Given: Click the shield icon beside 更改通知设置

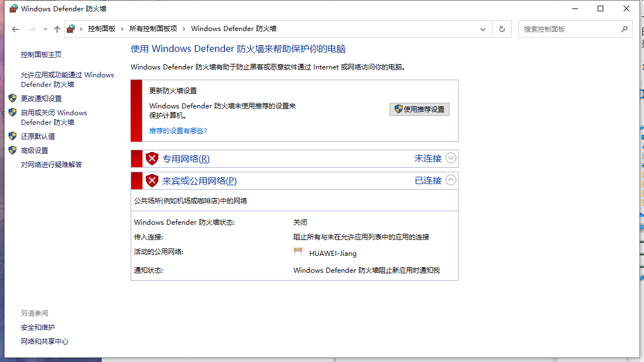Looking at the screenshot, I should tap(12, 98).
